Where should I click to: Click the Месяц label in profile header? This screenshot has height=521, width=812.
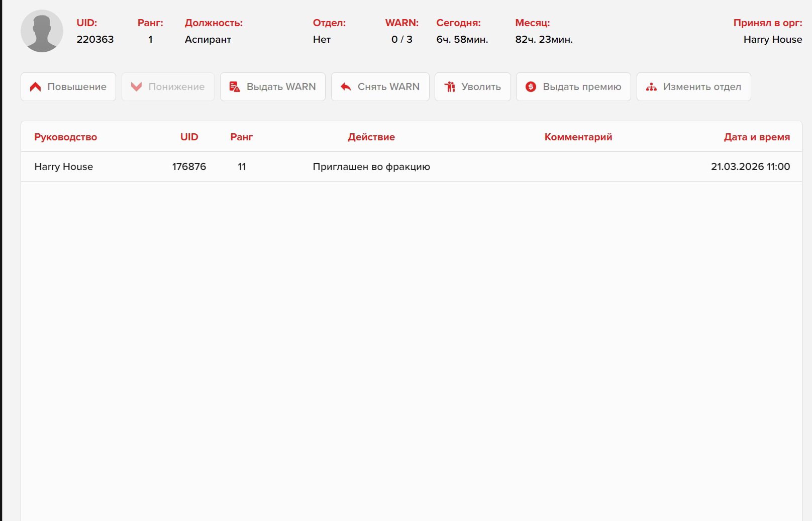click(x=533, y=23)
